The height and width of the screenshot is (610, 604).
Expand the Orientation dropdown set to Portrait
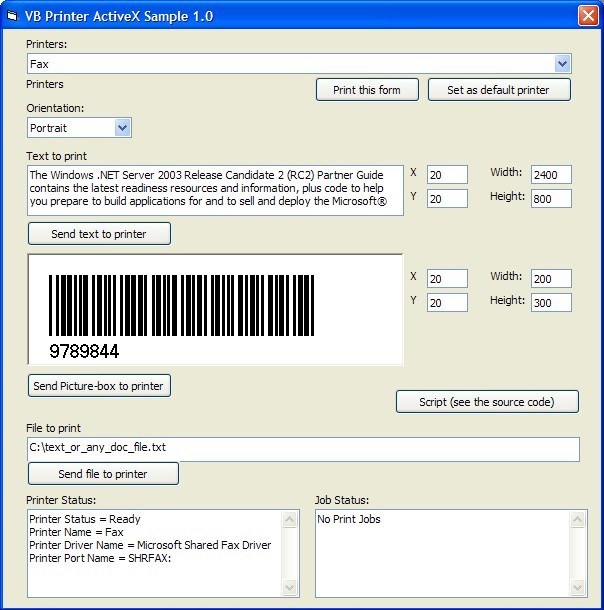pos(122,128)
